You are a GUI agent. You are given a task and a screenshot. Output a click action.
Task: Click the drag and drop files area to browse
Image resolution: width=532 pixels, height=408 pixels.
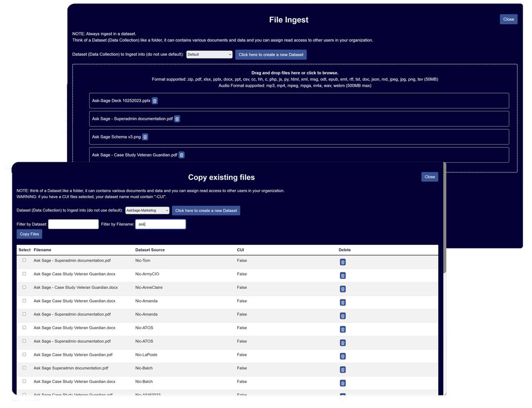click(295, 72)
